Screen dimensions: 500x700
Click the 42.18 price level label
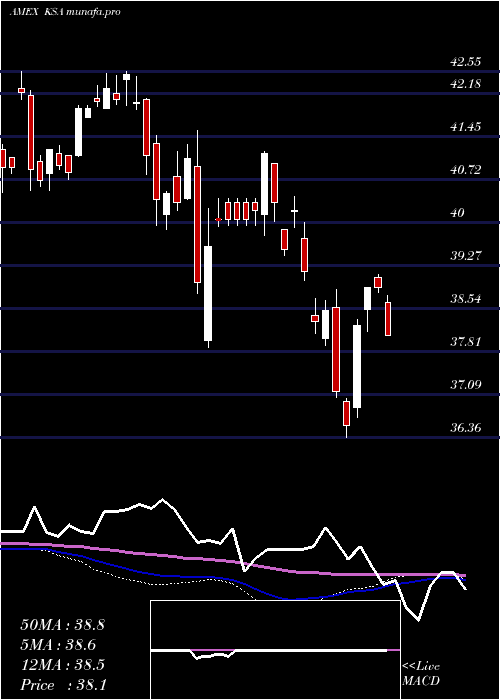(x=466, y=83)
